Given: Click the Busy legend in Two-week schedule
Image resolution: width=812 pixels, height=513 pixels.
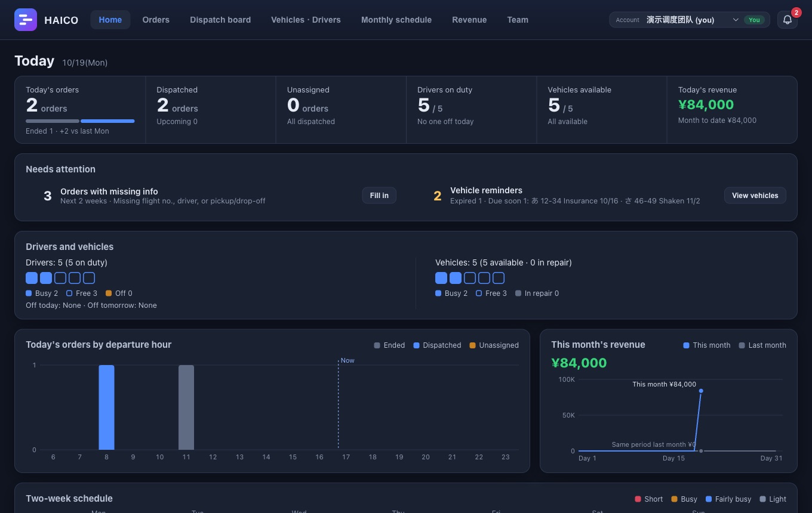Looking at the screenshot, I should point(684,499).
